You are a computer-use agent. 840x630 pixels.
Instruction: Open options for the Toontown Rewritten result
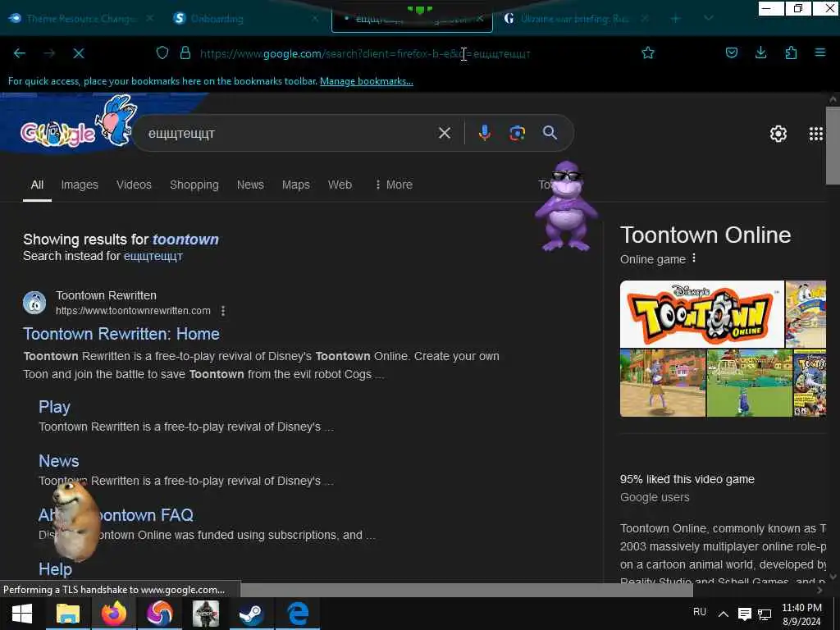tap(223, 311)
